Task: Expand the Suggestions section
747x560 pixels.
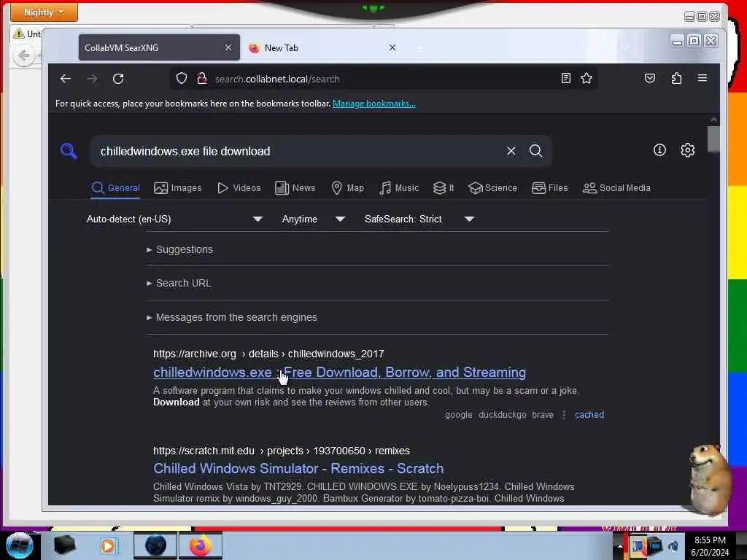Action: click(x=179, y=249)
